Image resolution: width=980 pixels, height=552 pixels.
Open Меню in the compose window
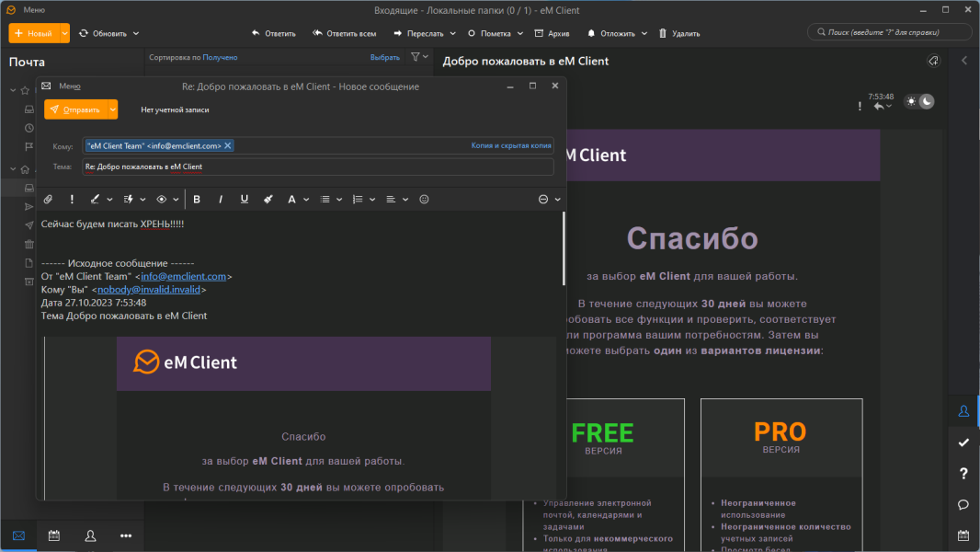[x=69, y=86]
